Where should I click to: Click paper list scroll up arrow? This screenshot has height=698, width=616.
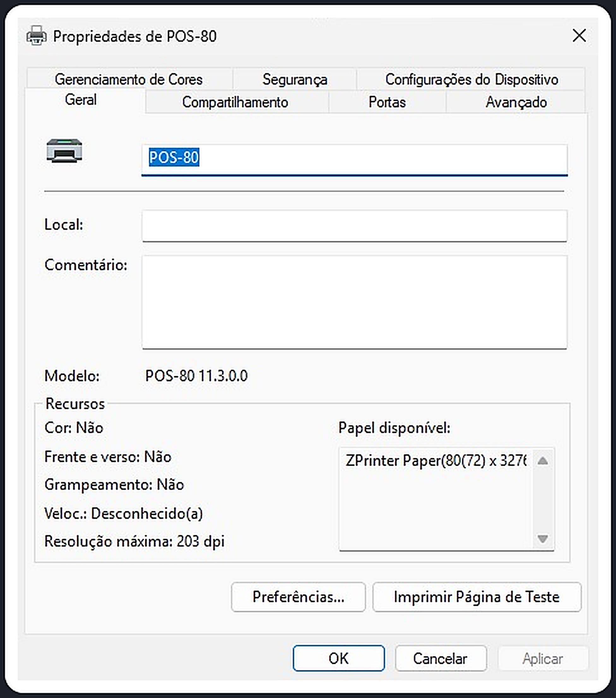tap(542, 461)
